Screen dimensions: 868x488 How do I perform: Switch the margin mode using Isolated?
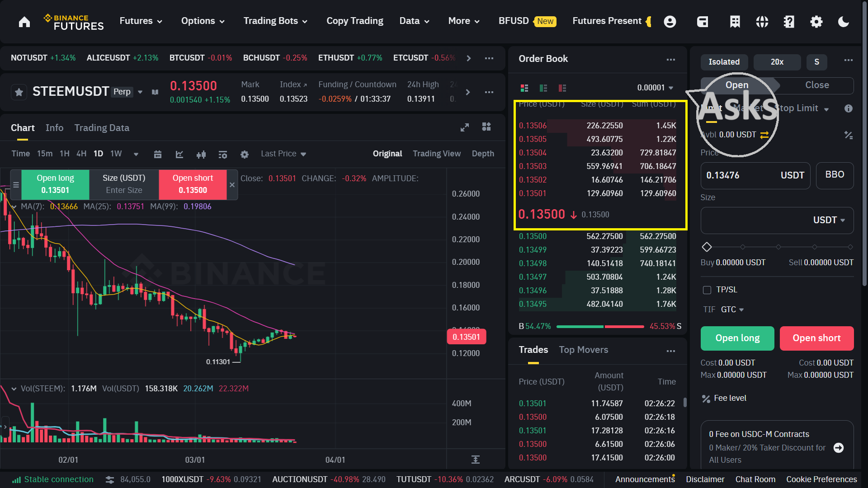[724, 62]
